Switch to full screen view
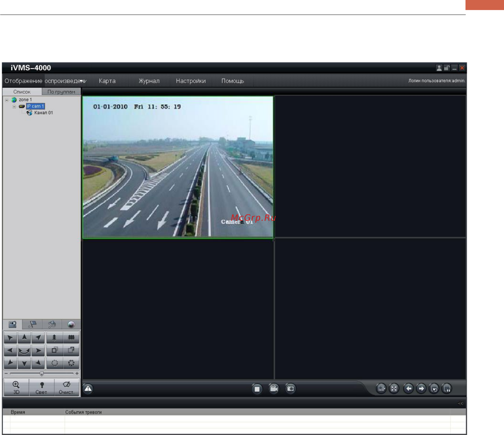Viewport: 504px width, 435px height. pos(394,388)
